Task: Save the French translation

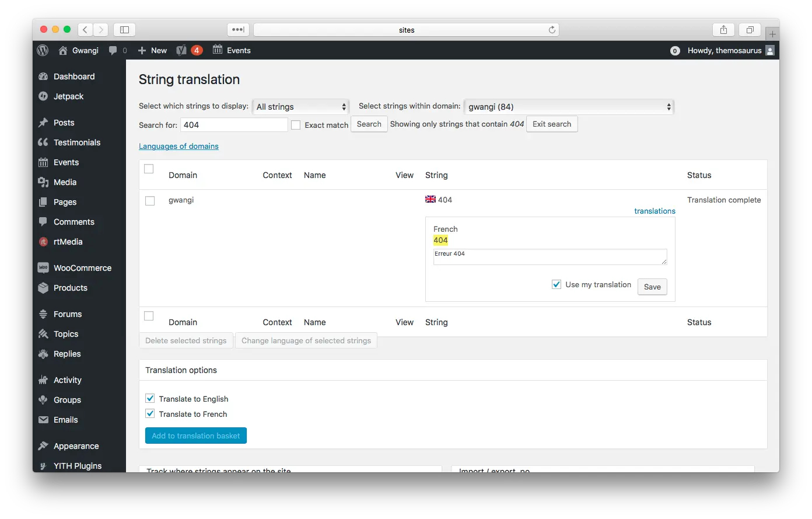Action: pyautogui.click(x=652, y=287)
